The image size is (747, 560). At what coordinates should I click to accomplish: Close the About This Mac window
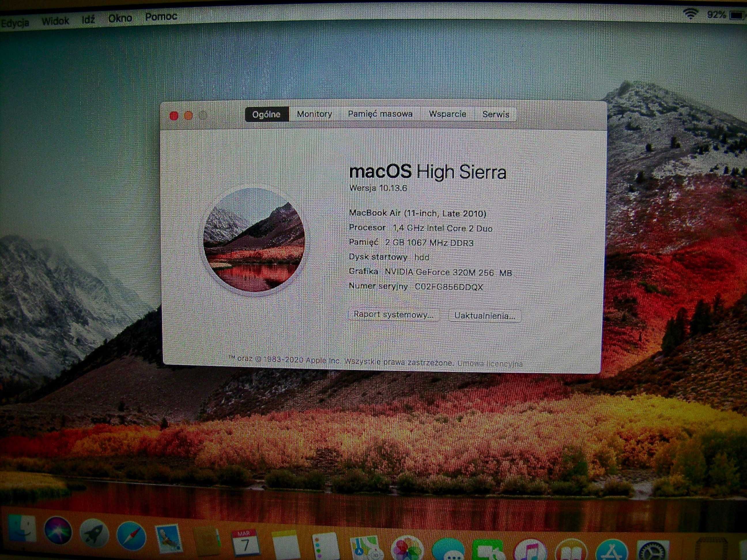coord(174,116)
